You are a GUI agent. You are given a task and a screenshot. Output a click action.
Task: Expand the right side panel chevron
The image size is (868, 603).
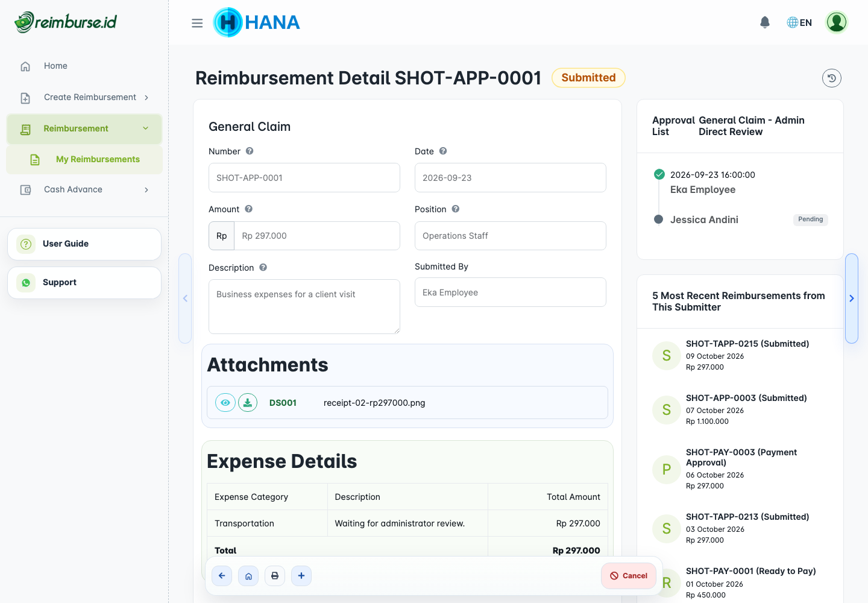point(852,298)
